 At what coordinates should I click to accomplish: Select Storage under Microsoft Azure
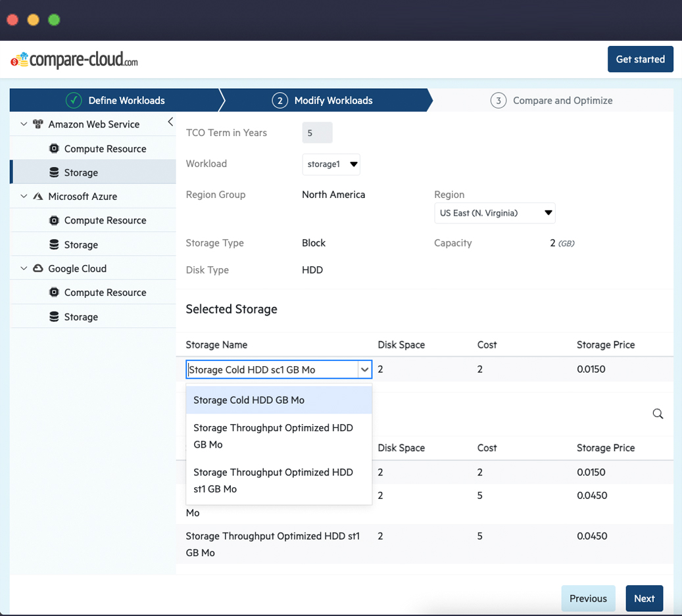coord(81,245)
